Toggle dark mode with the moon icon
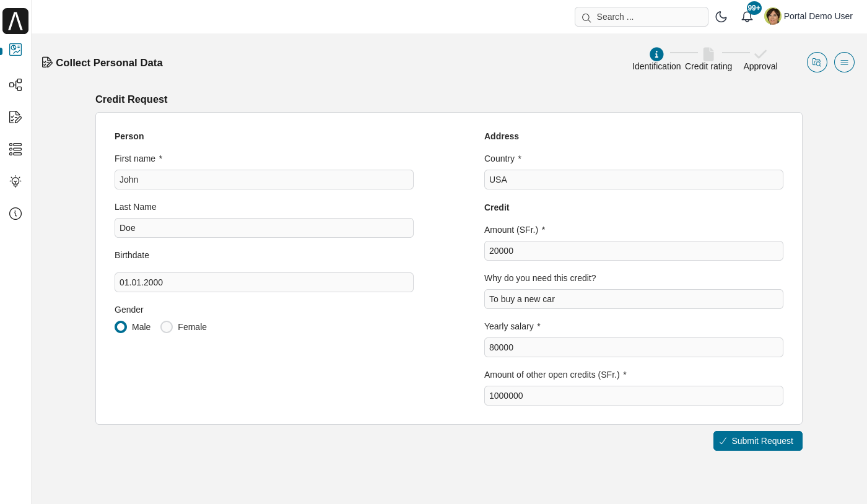 [721, 17]
